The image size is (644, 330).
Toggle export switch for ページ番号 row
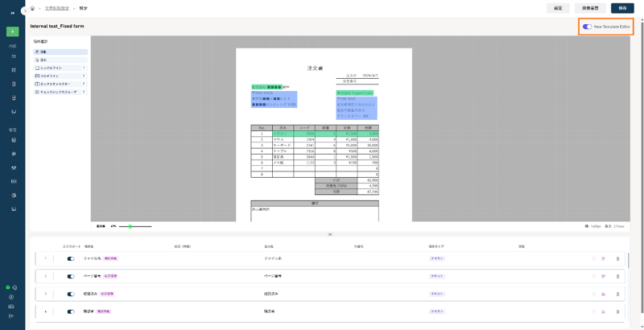click(71, 275)
